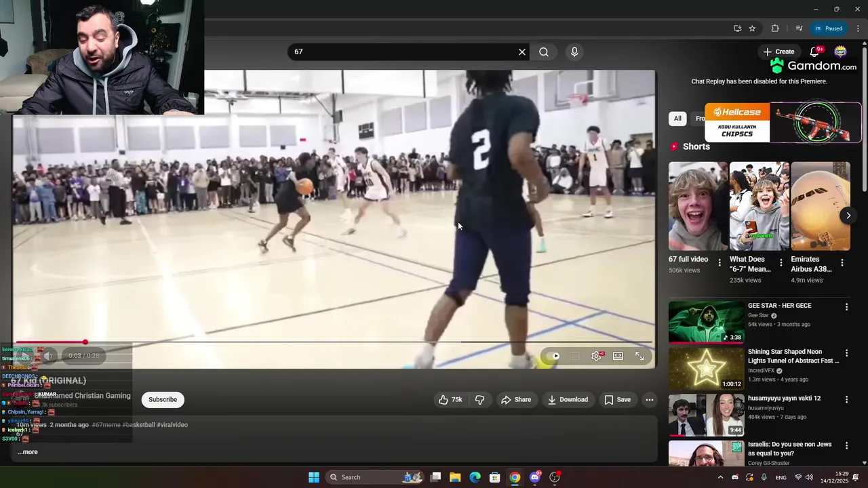The width and height of the screenshot is (868, 488).
Task: Open options for '67 full video' short
Action: coord(720,262)
